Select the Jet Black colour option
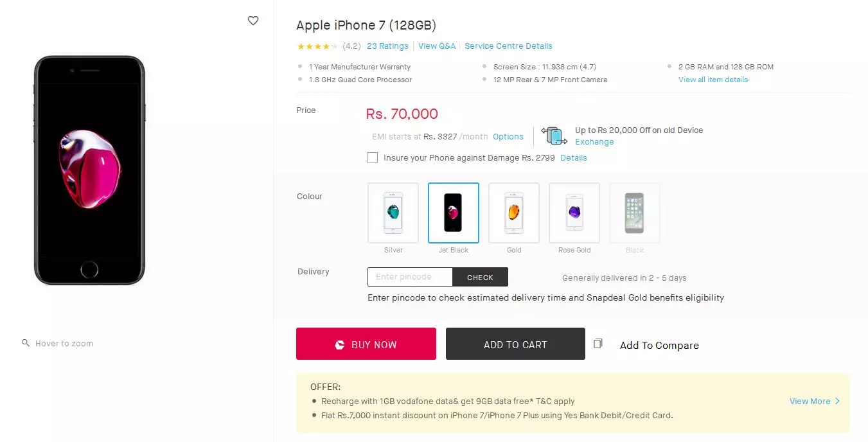 click(454, 213)
